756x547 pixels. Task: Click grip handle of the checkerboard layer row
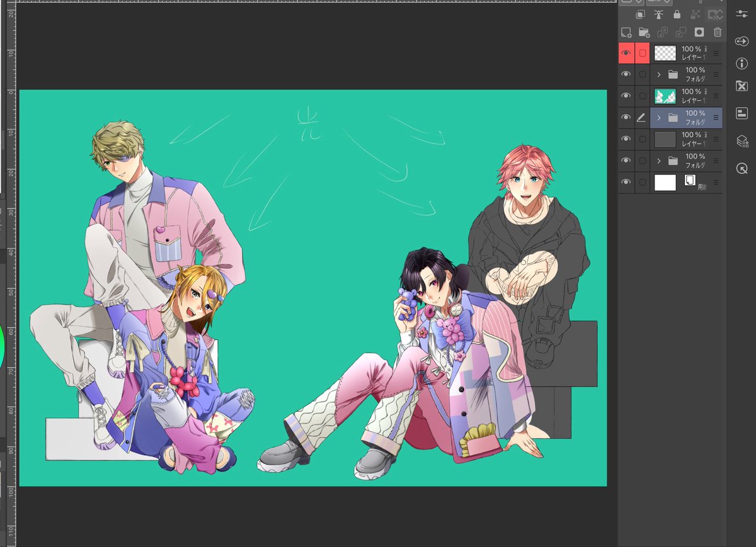716,54
